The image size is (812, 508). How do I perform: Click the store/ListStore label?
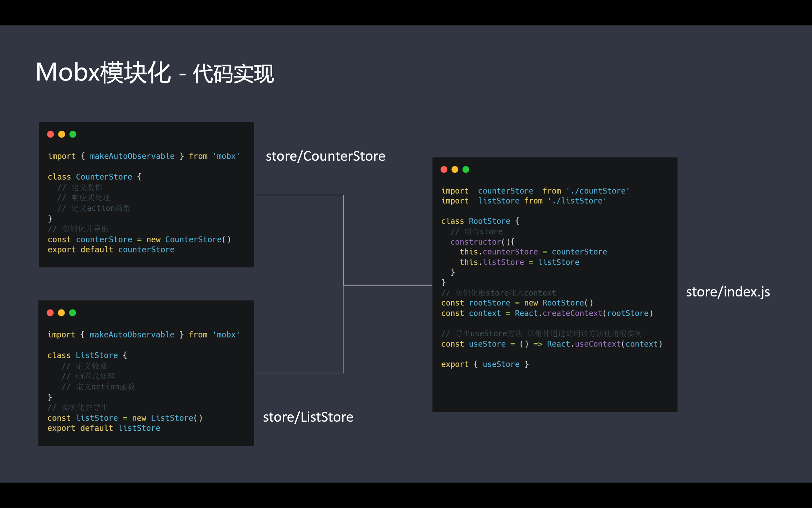click(308, 417)
